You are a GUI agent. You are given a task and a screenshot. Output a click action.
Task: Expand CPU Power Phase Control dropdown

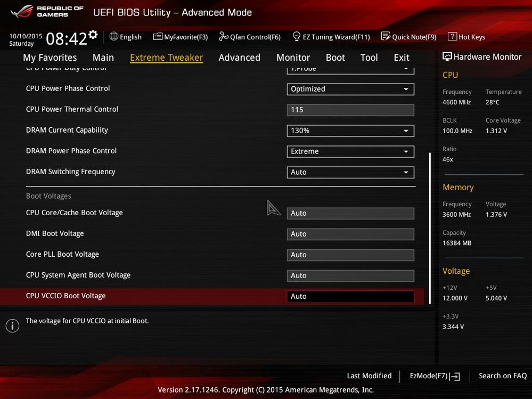[350, 89]
